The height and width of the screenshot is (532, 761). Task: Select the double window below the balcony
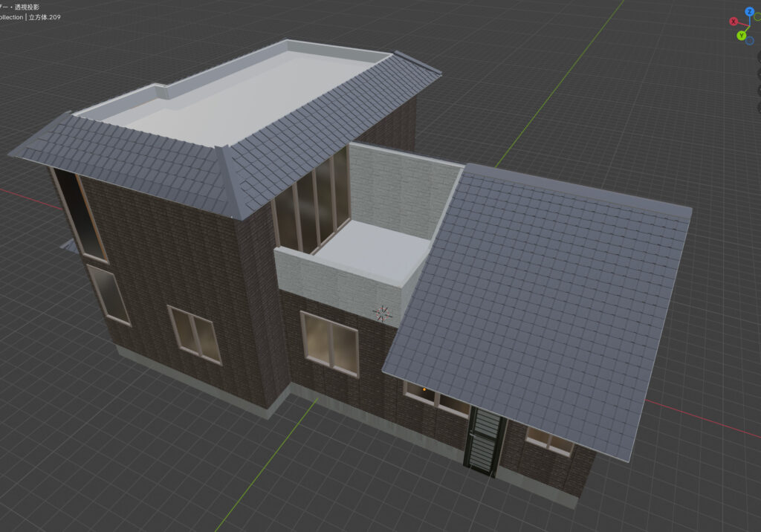click(x=329, y=342)
